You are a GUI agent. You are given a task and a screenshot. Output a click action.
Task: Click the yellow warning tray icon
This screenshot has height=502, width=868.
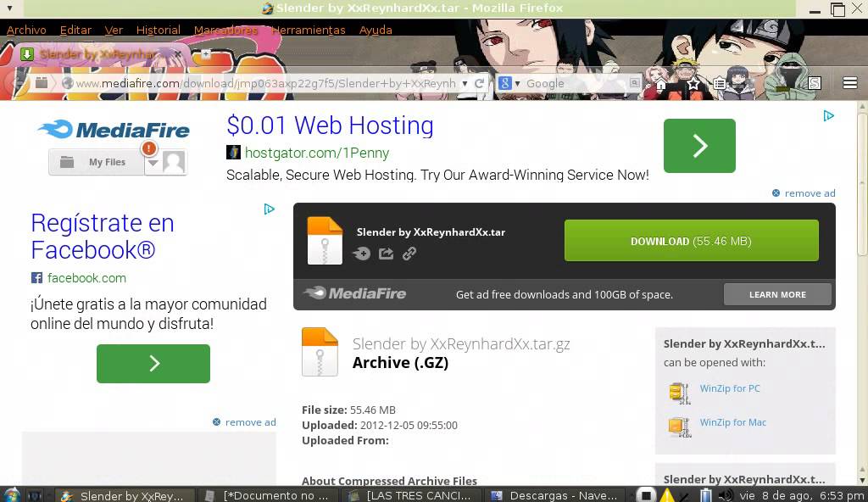[x=667, y=495]
